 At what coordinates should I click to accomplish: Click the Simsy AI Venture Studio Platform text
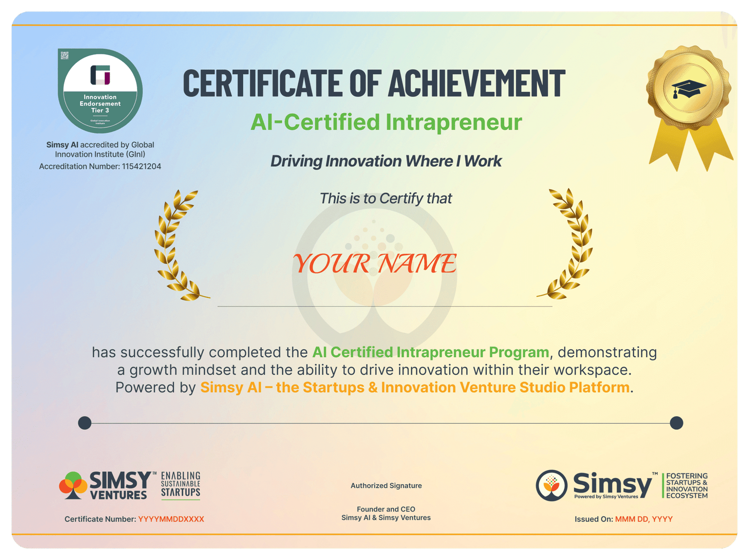pyautogui.click(x=415, y=388)
